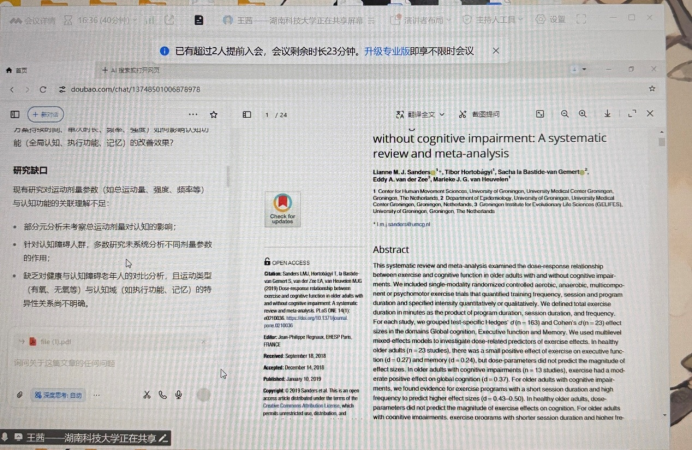The height and width of the screenshot is (450, 693).
Task: Click the microphone voice input icon
Action: (179, 395)
